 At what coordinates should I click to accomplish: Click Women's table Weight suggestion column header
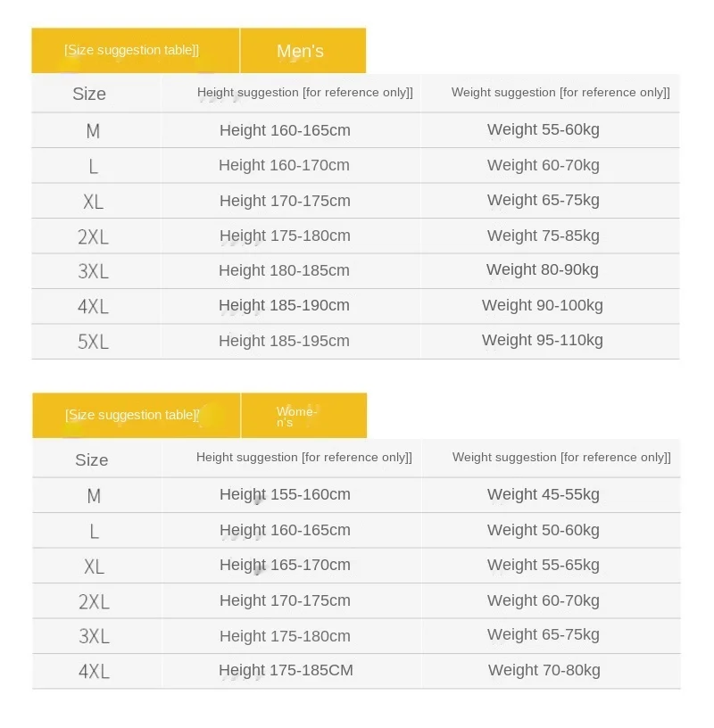(561, 458)
